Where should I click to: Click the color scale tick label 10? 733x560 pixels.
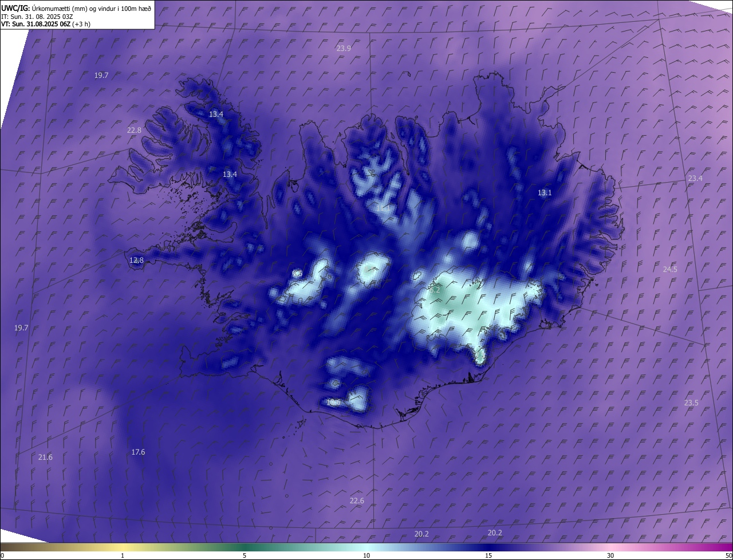[x=366, y=555]
